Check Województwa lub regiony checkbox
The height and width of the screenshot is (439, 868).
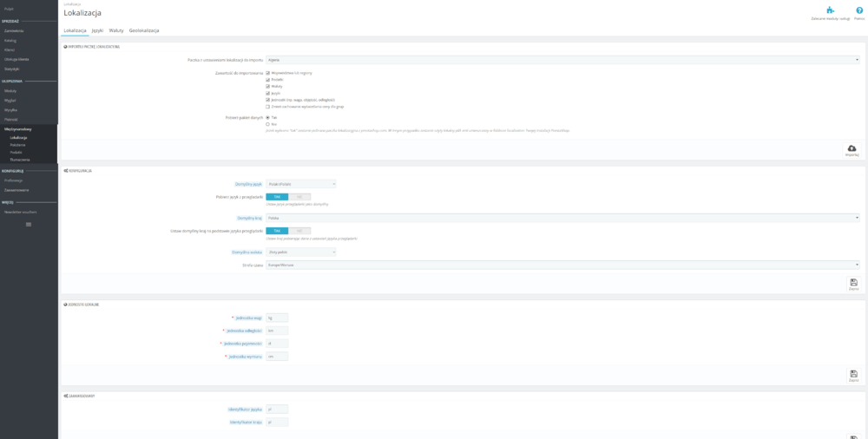pos(268,73)
